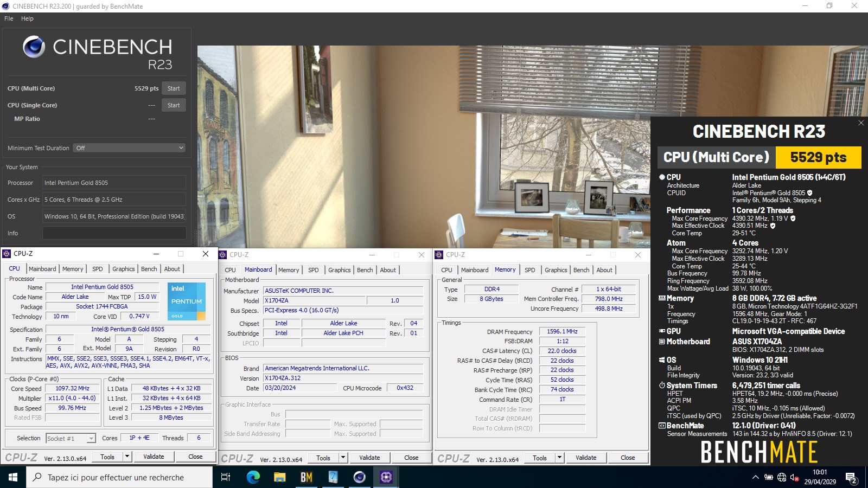The height and width of the screenshot is (488, 868).
Task: Open SPD tab in Memory CPU-Z window
Action: click(530, 270)
